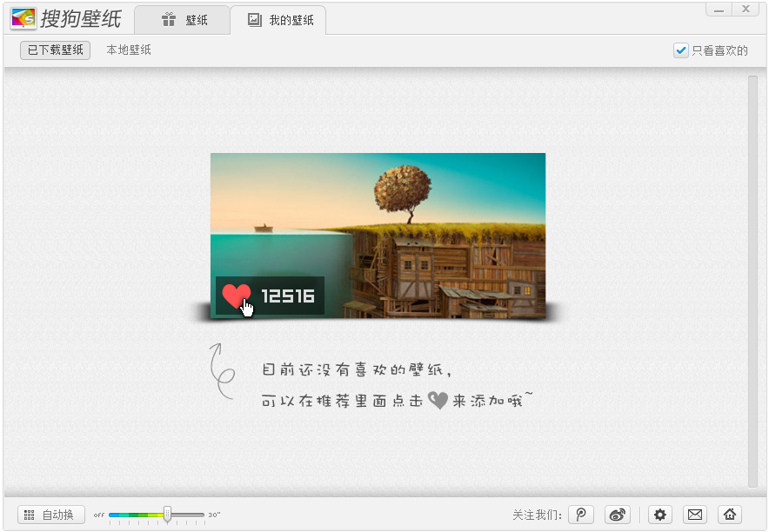Viewport: 769px width, 532px height.
Task: Click the like count 12516
Action: click(x=288, y=296)
